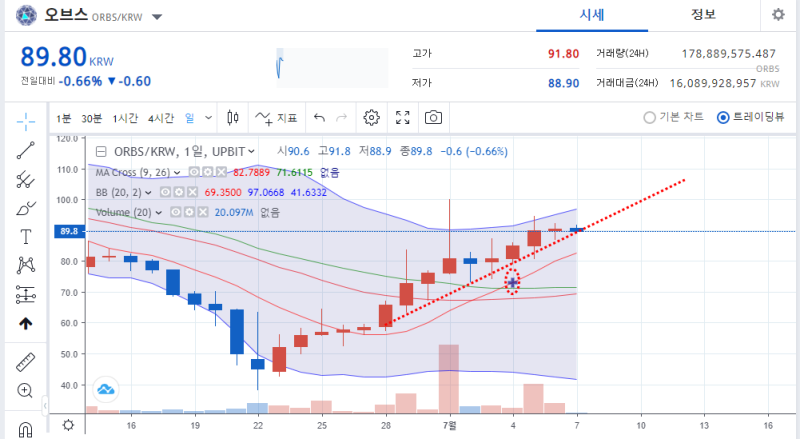Redo the chart action

pyautogui.click(x=341, y=118)
